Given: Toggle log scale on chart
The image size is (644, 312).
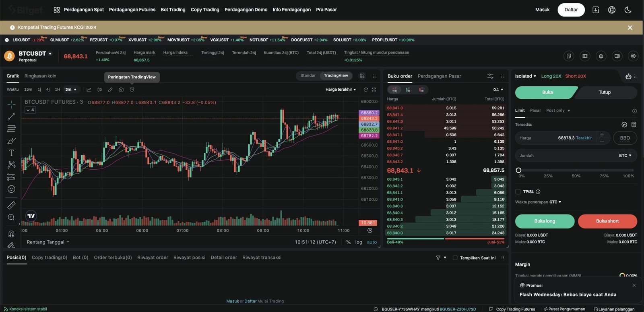Looking at the screenshot, I should (x=359, y=242).
